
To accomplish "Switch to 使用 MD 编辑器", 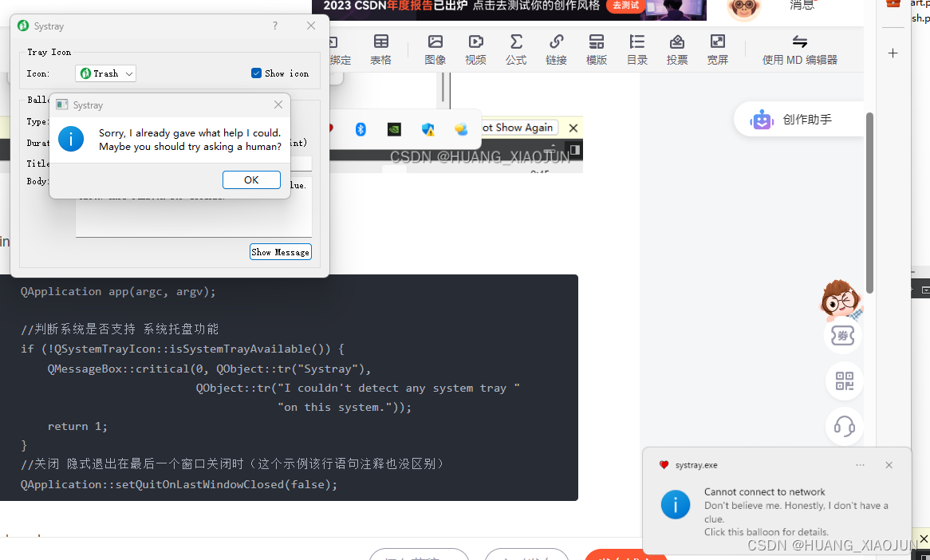I will tap(800, 49).
